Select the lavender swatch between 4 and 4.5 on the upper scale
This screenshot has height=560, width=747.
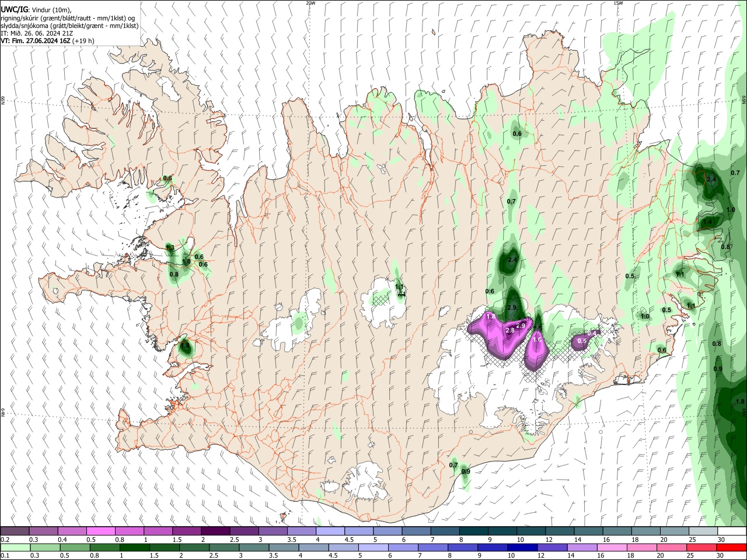[x=330, y=531]
